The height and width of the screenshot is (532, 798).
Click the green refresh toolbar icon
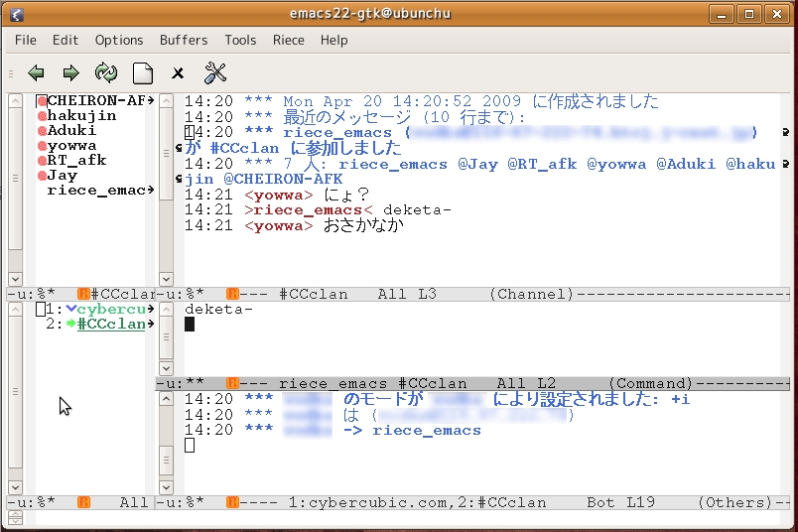[106, 72]
